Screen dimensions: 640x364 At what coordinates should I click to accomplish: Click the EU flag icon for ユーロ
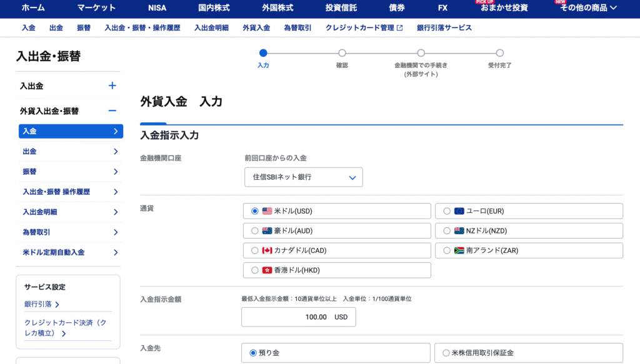click(x=459, y=211)
